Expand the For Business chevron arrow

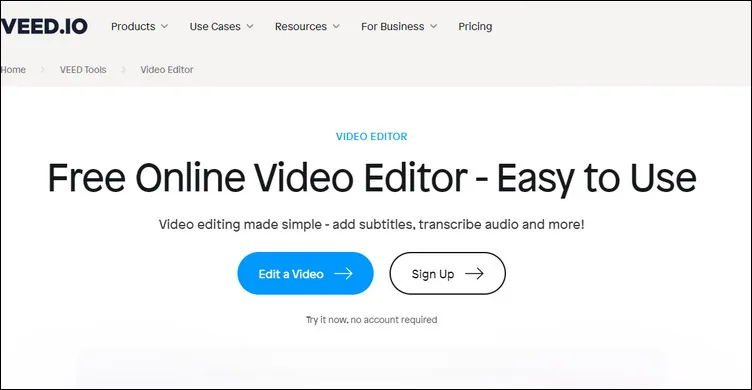pyautogui.click(x=434, y=26)
